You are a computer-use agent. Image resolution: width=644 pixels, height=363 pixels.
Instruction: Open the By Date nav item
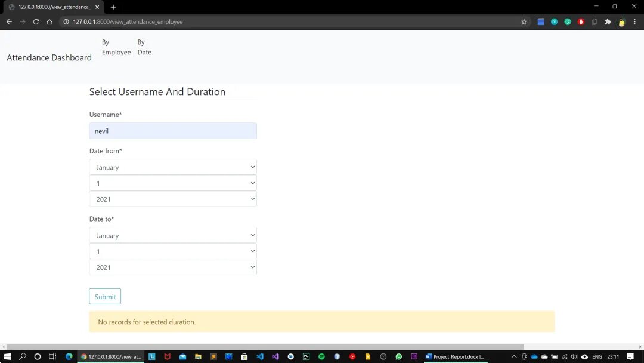[x=144, y=47]
